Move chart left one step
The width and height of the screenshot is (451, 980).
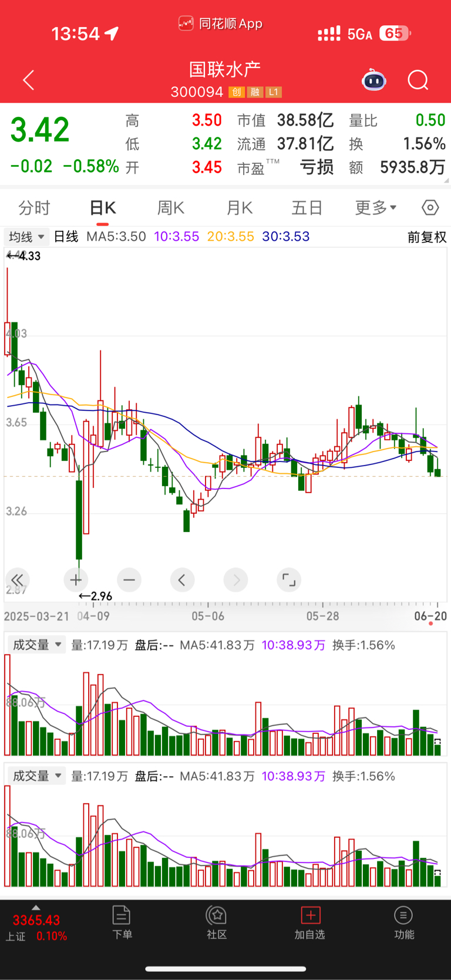[x=182, y=580]
